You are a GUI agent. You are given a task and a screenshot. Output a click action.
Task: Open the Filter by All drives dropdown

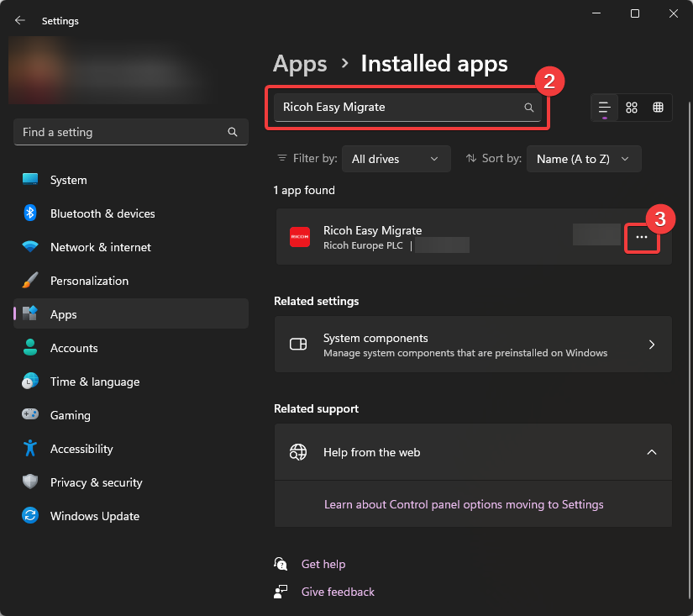[x=396, y=159]
